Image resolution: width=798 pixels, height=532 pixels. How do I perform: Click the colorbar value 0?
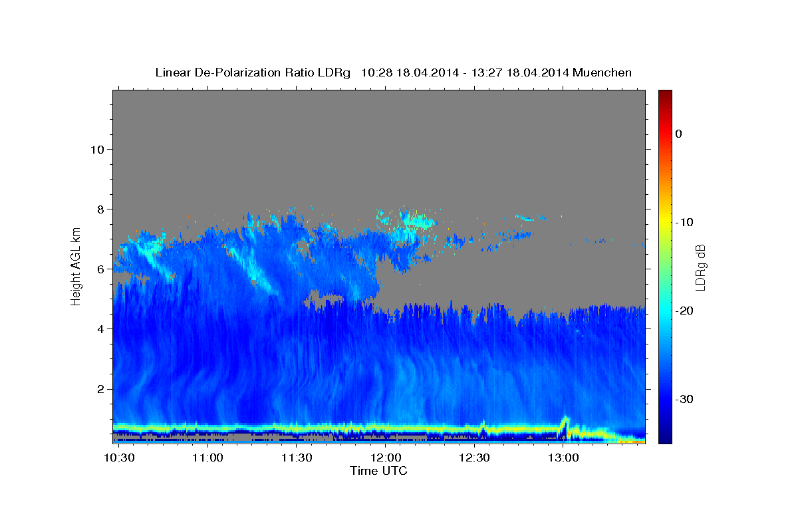pos(678,134)
